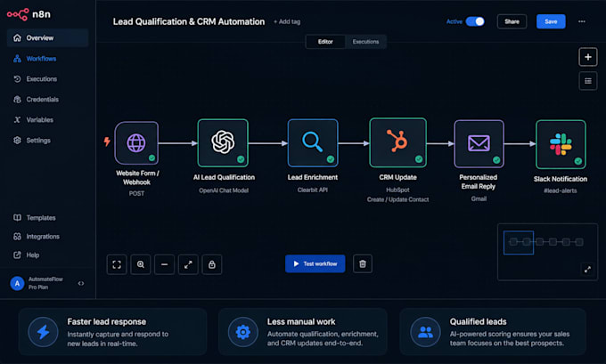Open the three-dot more options menu
Image resolution: width=606 pixels, height=364 pixels.
point(582,21)
